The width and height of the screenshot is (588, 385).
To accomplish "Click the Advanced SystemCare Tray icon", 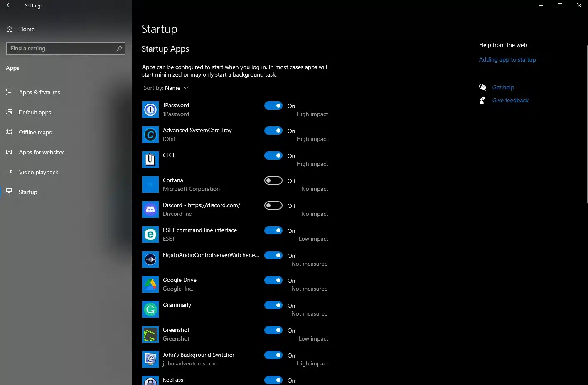I will (150, 135).
